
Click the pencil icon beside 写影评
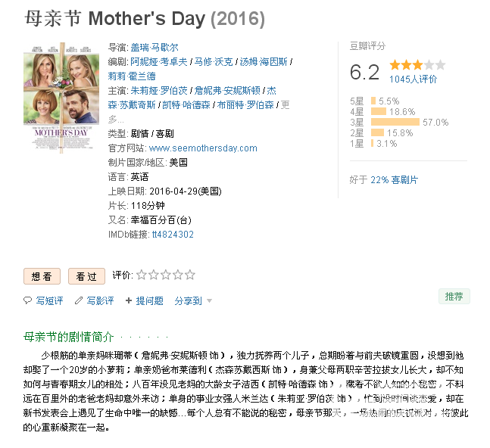tap(79, 300)
